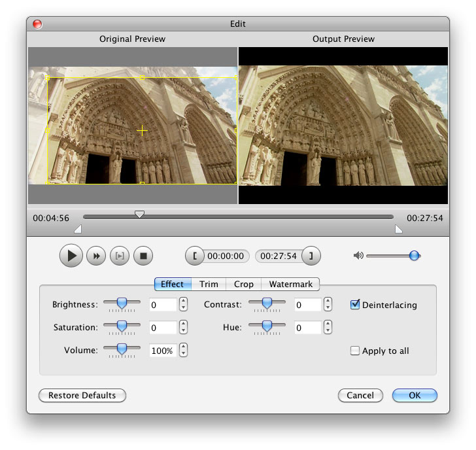
Task: Click the trim end time 00:27:54 field
Action: tap(279, 256)
